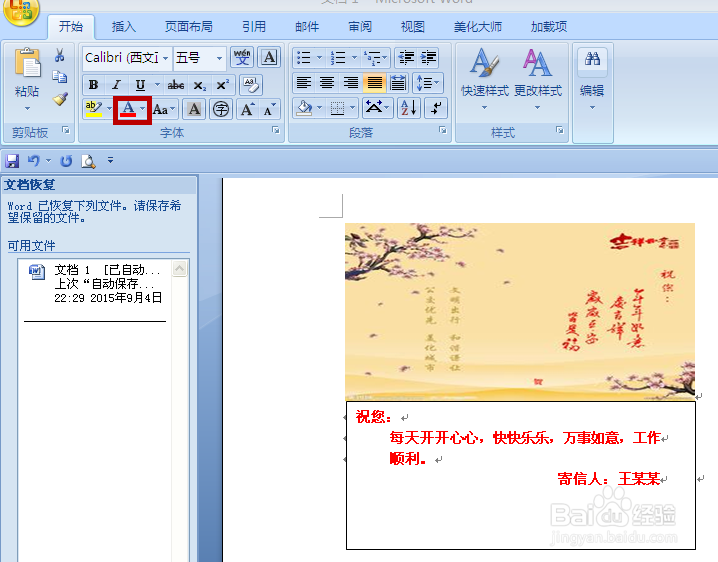Click the distributed alignment icon
Image resolution: width=718 pixels, height=562 pixels.
click(x=398, y=83)
